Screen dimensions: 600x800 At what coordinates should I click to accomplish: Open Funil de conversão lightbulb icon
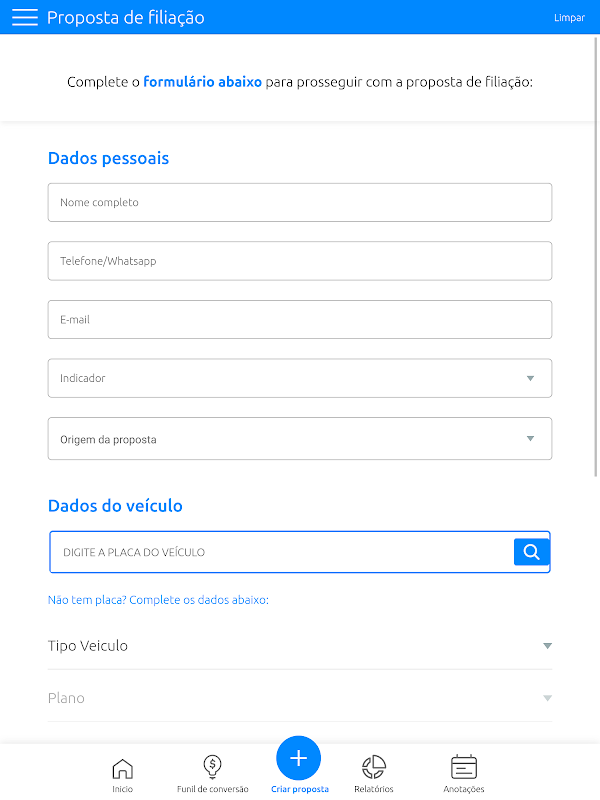(x=212, y=767)
